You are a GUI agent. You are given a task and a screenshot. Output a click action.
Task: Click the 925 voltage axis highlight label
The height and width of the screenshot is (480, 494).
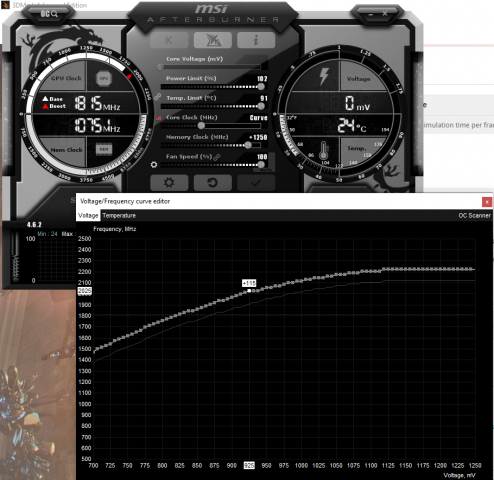pos(249,465)
